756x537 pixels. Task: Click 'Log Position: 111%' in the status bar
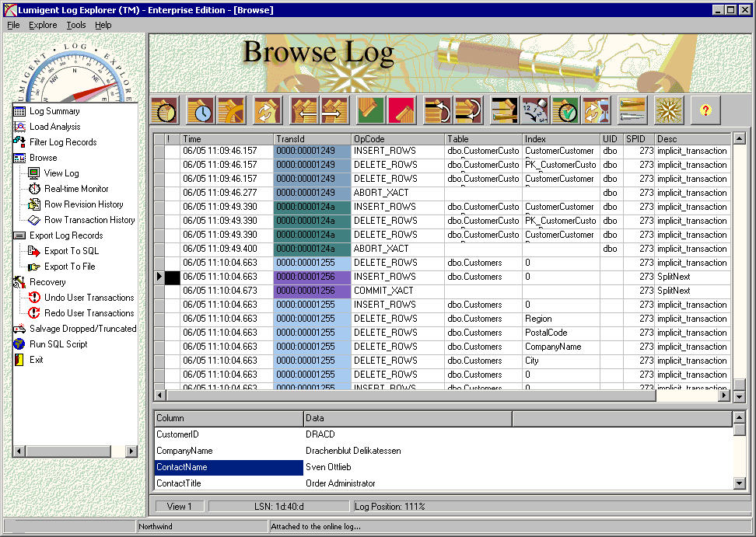pos(390,507)
